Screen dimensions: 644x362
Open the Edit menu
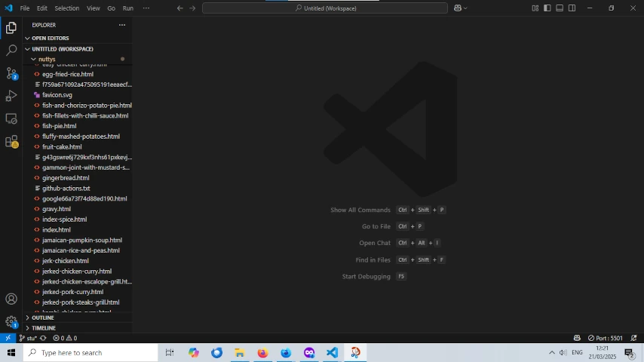[x=42, y=8]
